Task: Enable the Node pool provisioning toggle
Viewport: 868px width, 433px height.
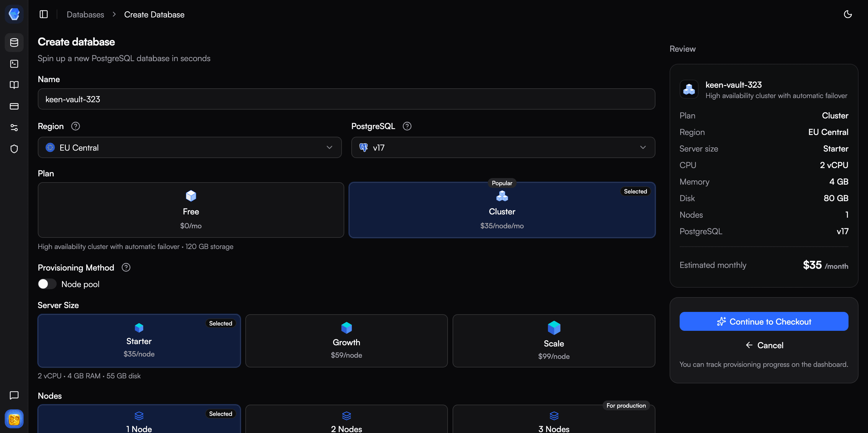Action: pos(47,284)
